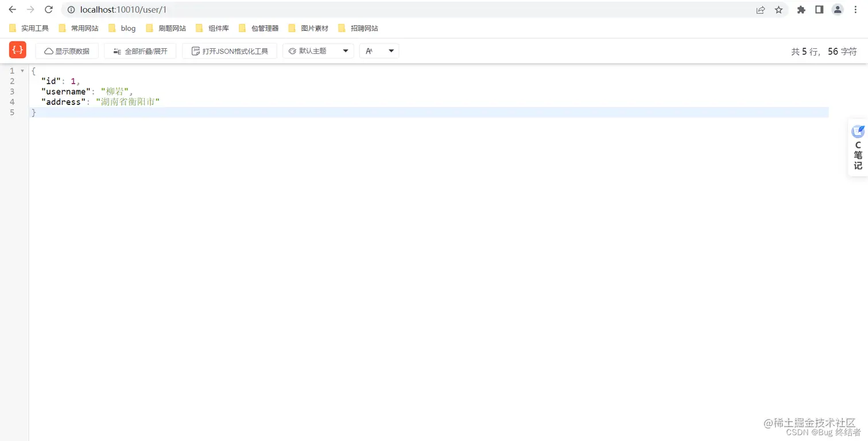Click the closing brace on line 5
The height and width of the screenshot is (441, 868).
(34, 112)
